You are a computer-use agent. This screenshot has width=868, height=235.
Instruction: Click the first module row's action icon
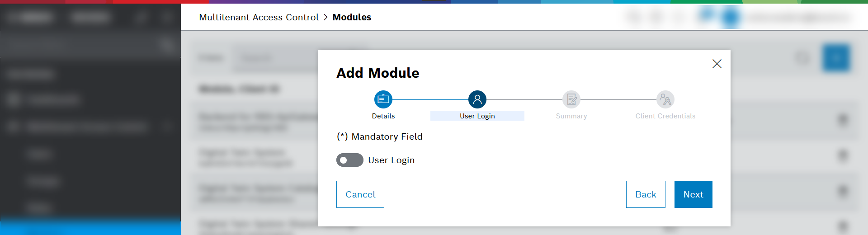click(843, 120)
